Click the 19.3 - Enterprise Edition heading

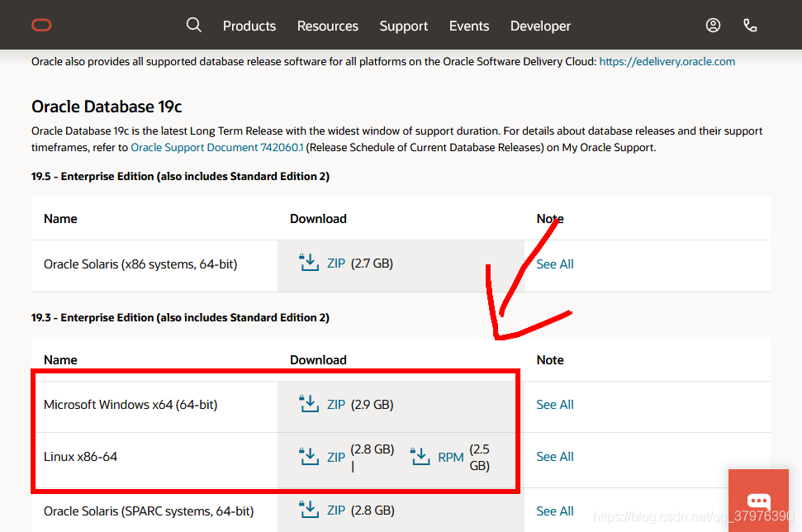pyautogui.click(x=180, y=318)
